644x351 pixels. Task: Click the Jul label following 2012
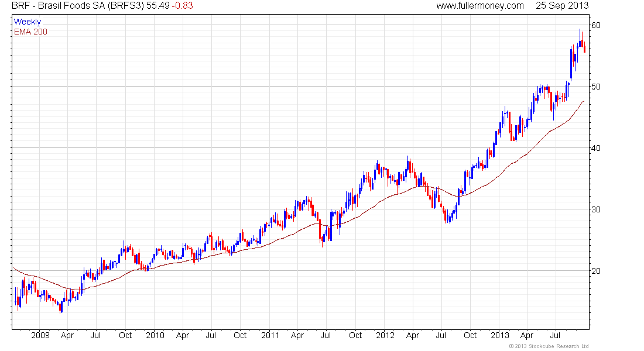pyautogui.click(x=441, y=335)
